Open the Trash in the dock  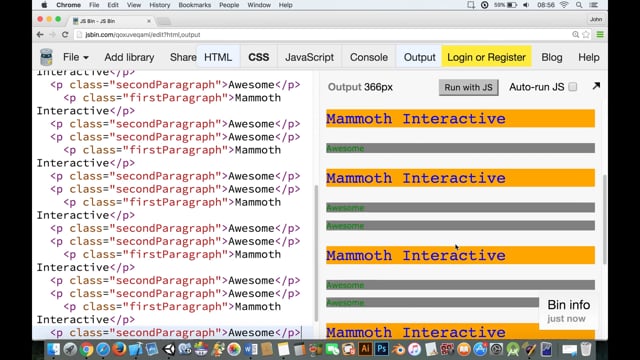click(586, 349)
